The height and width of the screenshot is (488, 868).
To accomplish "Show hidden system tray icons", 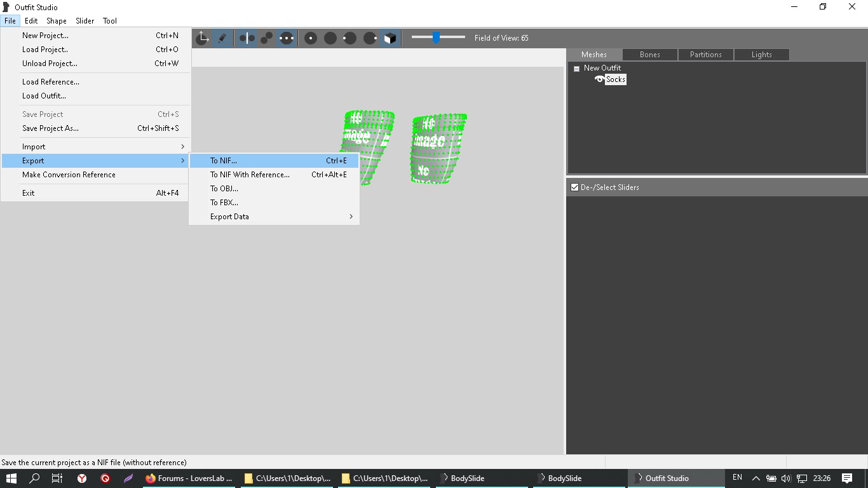I will tap(756, 478).
